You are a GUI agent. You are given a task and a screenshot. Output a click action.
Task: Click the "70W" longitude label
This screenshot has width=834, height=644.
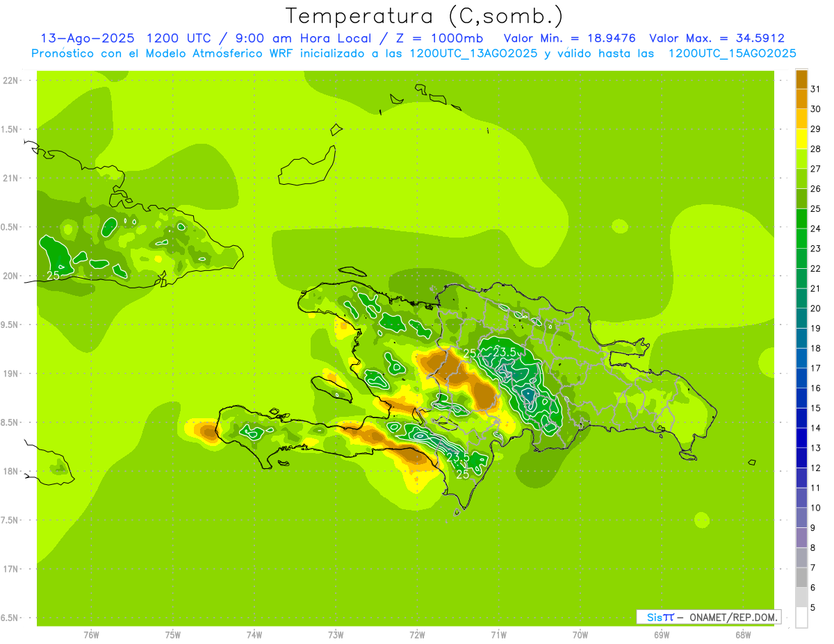tap(580, 635)
